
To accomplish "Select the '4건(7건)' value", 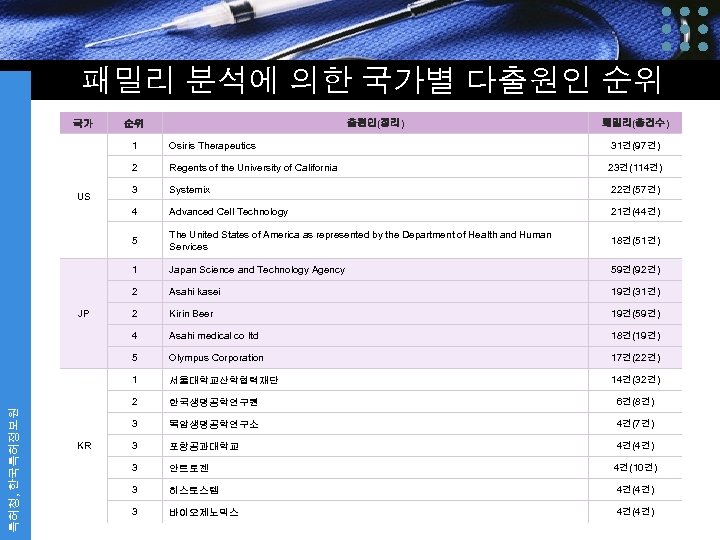I will pos(636,424).
